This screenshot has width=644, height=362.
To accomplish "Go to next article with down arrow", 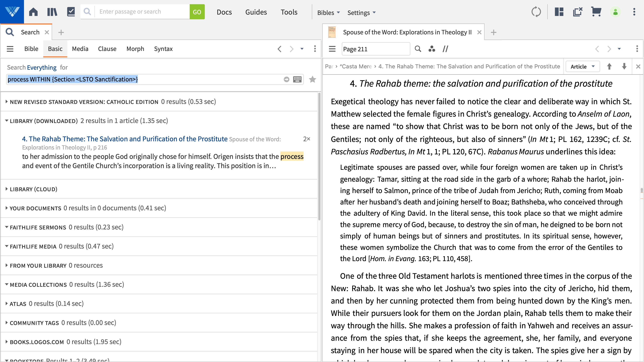I will pyautogui.click(x=624, y=67).
